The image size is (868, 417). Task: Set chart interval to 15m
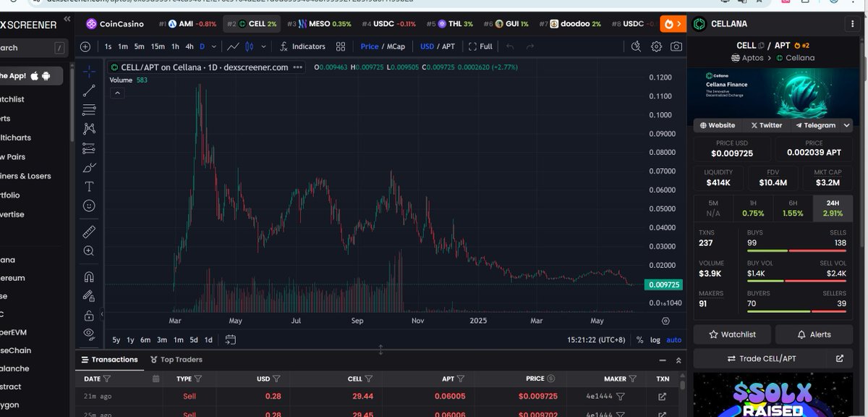point(158,46)
